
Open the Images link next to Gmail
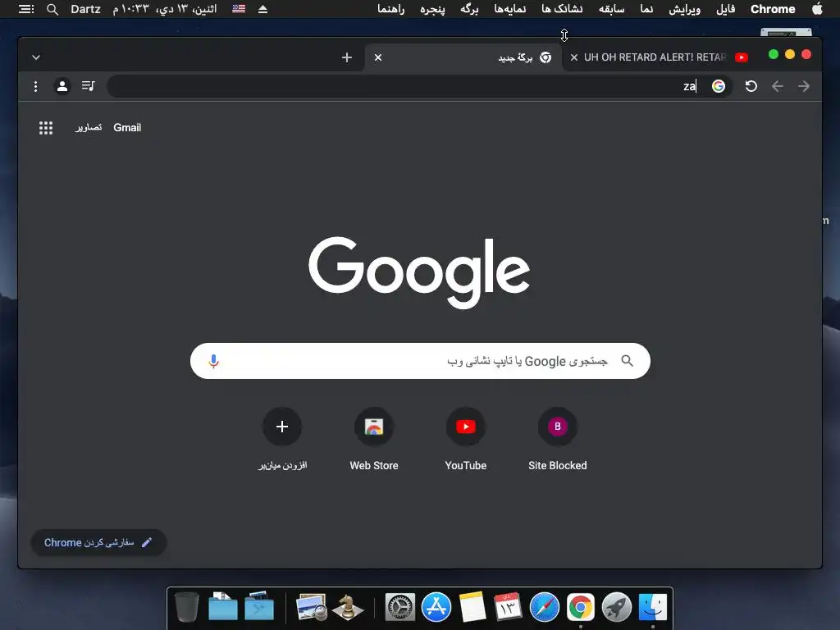[x=89, y=127]
